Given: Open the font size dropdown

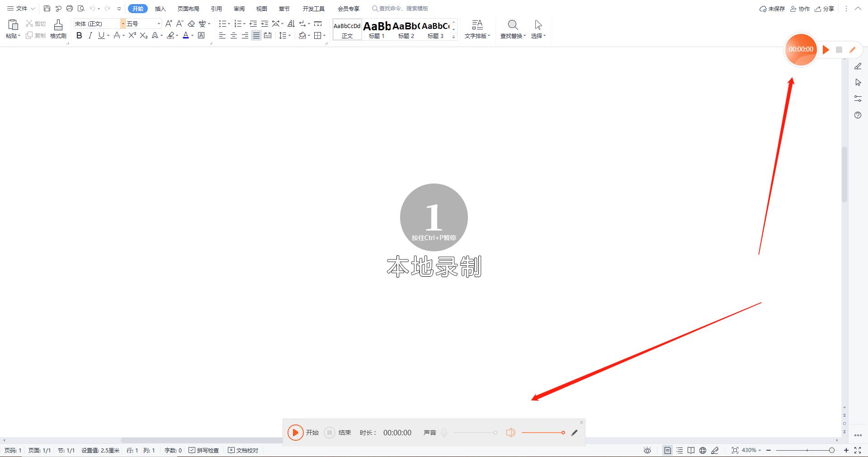Looking at the screenshot, I should click(x=159, y=23).
